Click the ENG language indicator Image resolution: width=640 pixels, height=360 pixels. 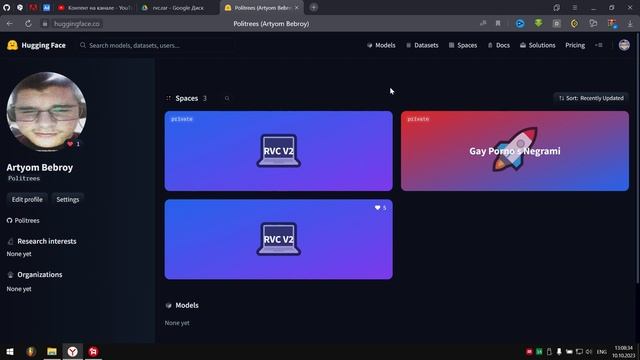[x=602, y=352]
